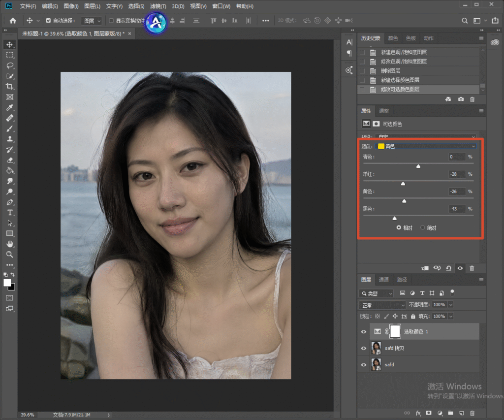
Task: Open the 文件(F) menu
Action: point(28,6)
